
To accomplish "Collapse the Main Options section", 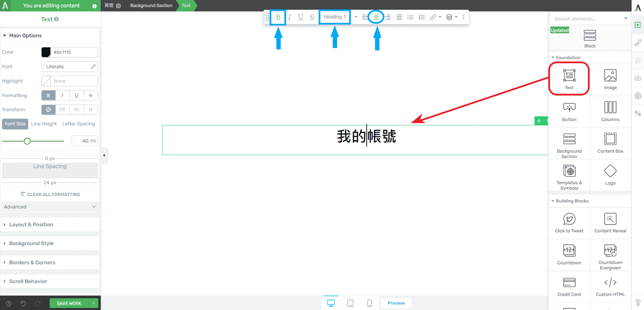I will click(x=50, y=35).
